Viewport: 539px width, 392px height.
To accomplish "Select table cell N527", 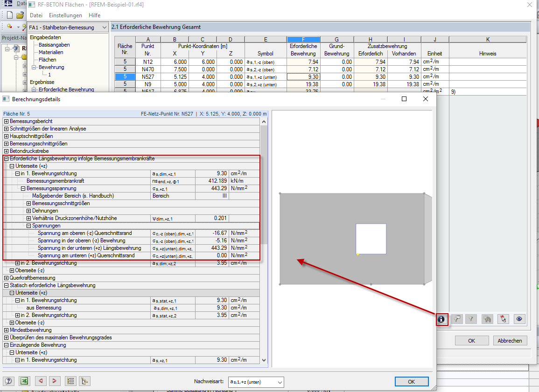I will point(148,77).
